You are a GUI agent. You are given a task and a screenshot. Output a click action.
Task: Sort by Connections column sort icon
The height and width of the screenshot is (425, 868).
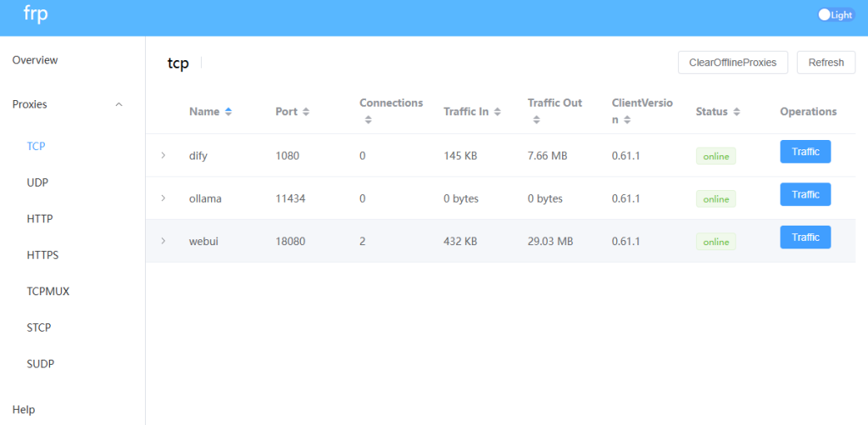pos(368,120)
